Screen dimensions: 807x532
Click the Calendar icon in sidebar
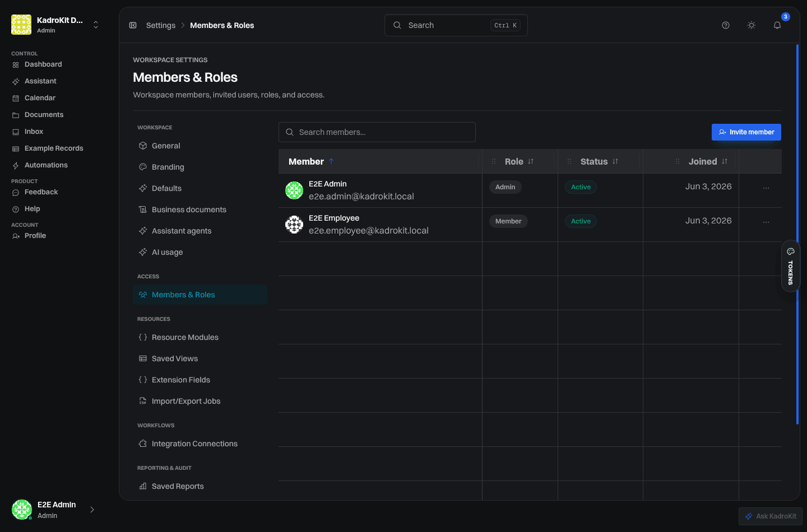pyautogui.click(x=16, y=99)
